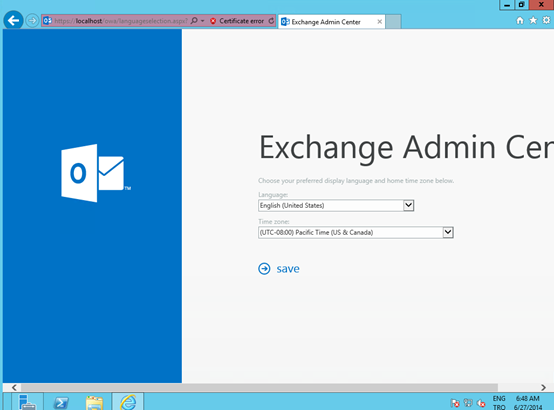
Task: Click the save link
Action: click(x=288, y=269)
